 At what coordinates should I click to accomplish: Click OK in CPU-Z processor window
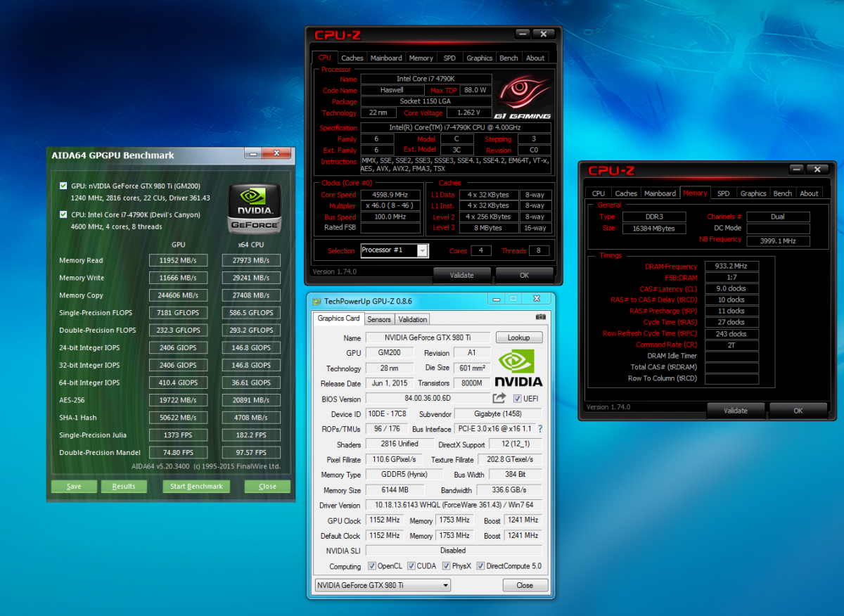click(x=524, y=275)
